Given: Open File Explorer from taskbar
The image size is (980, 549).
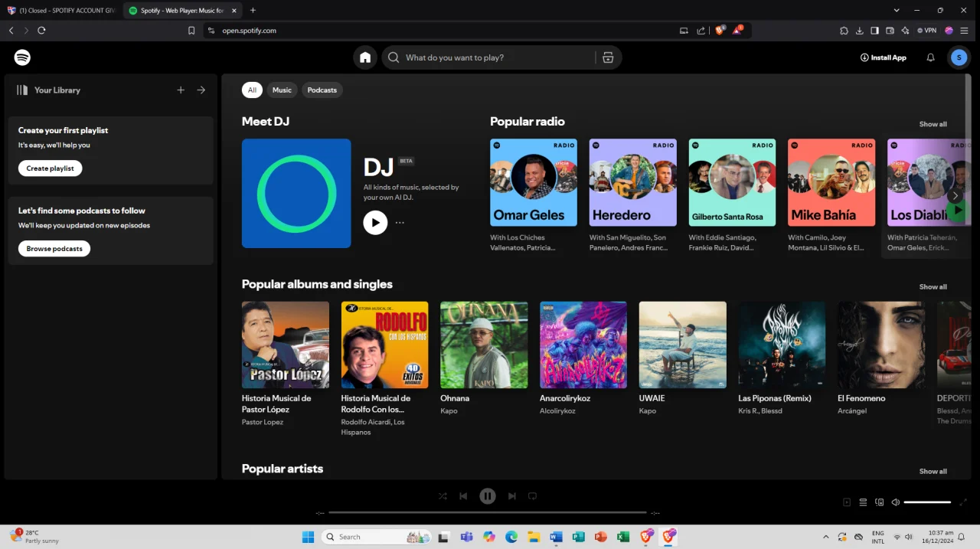Looking at the screenshot, I should tap(534, 537).
